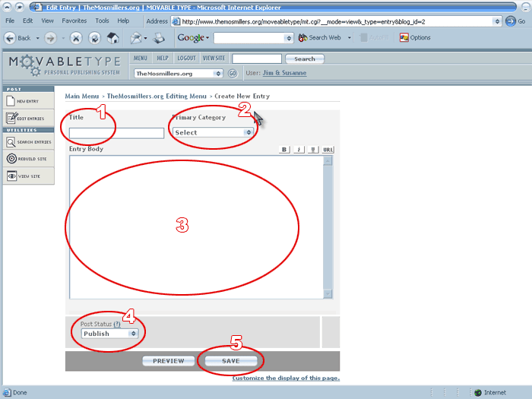Screen dimensions: 532x399
Task: Click the entry body scrollbar up arrow
Action: [x=328, y=161]
